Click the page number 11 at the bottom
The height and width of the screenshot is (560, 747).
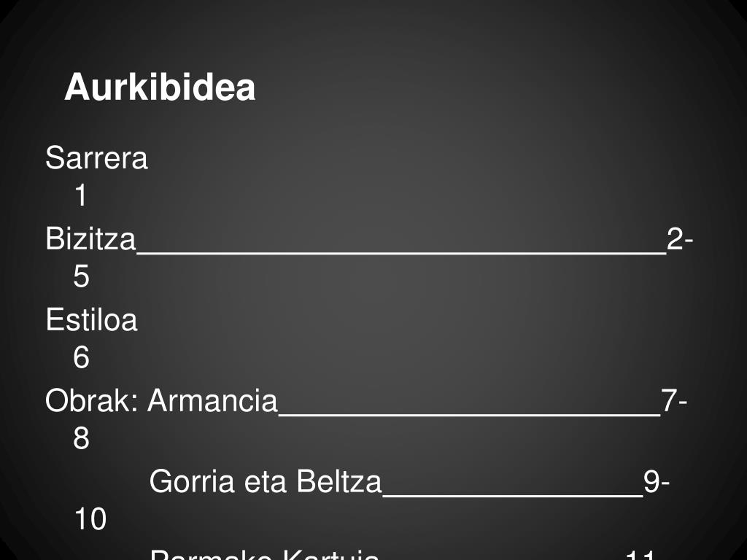pyautogui.click(x=641, y=555)
